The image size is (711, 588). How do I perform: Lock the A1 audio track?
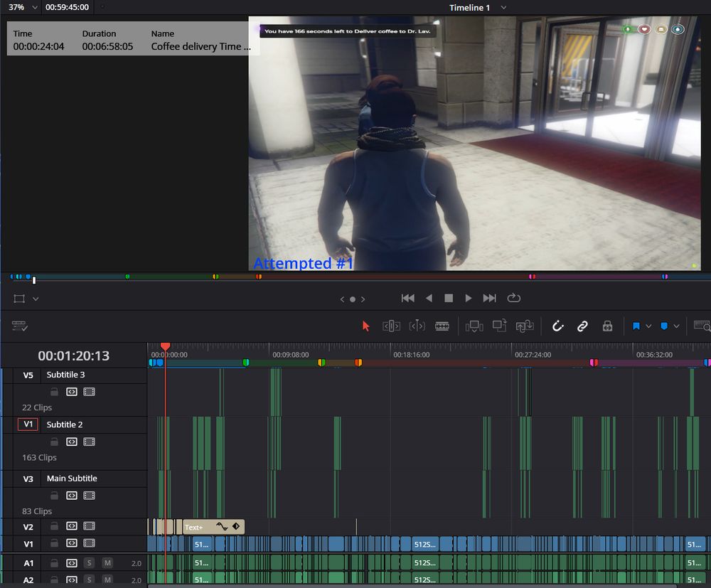click(x=55, y=563)
